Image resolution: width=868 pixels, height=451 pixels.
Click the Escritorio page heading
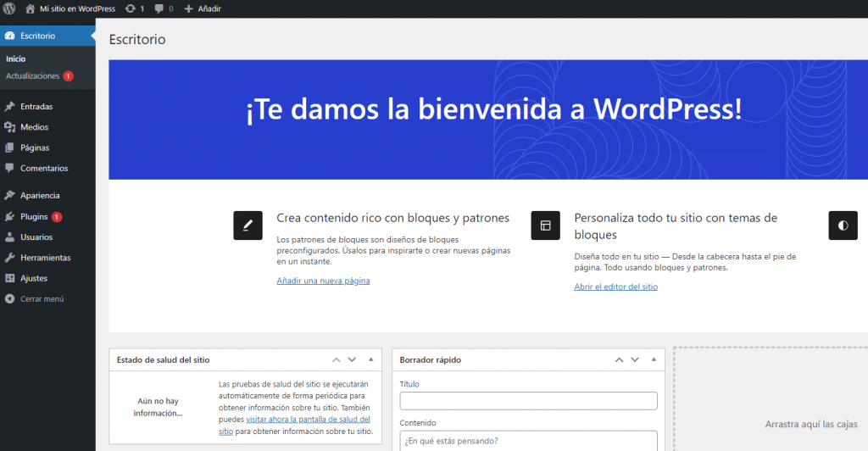(137, 39)
